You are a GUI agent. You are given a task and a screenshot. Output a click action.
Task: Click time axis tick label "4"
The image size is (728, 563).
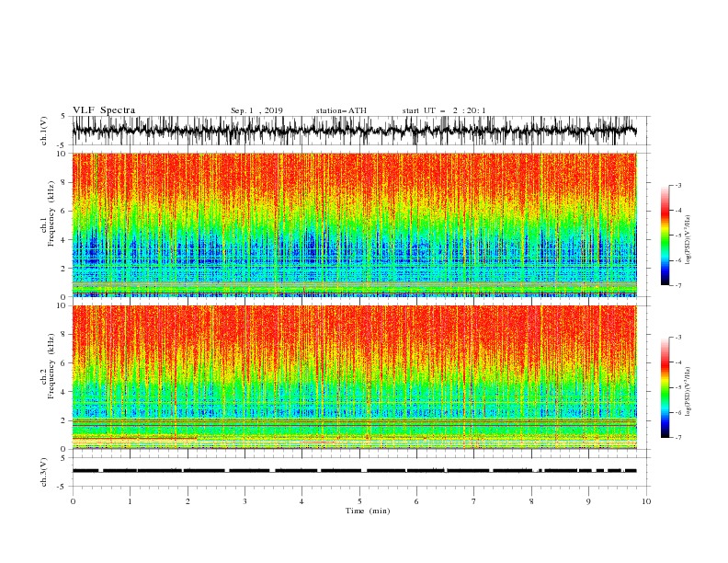[301, 501]
